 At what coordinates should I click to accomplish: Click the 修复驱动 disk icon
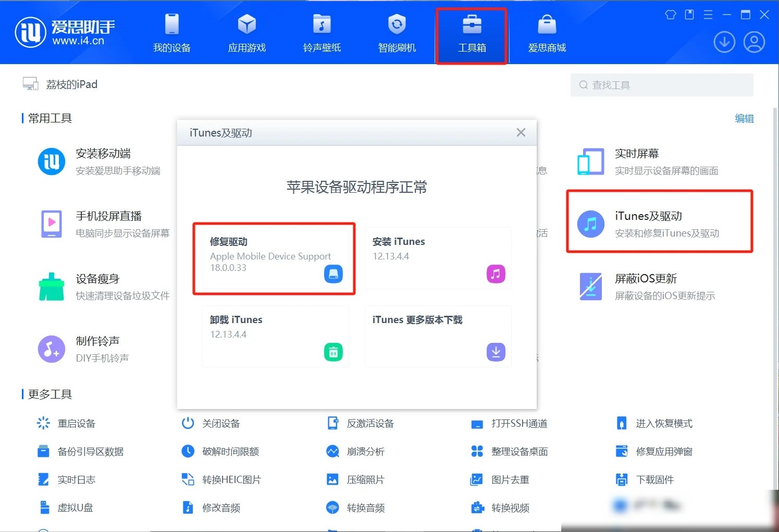click(x=333, y=274)
